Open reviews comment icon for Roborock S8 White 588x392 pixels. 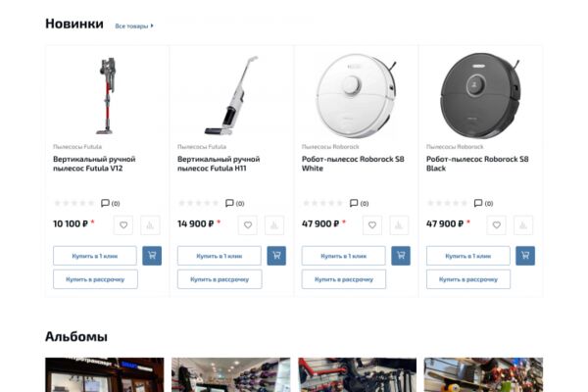pos(354,203)
